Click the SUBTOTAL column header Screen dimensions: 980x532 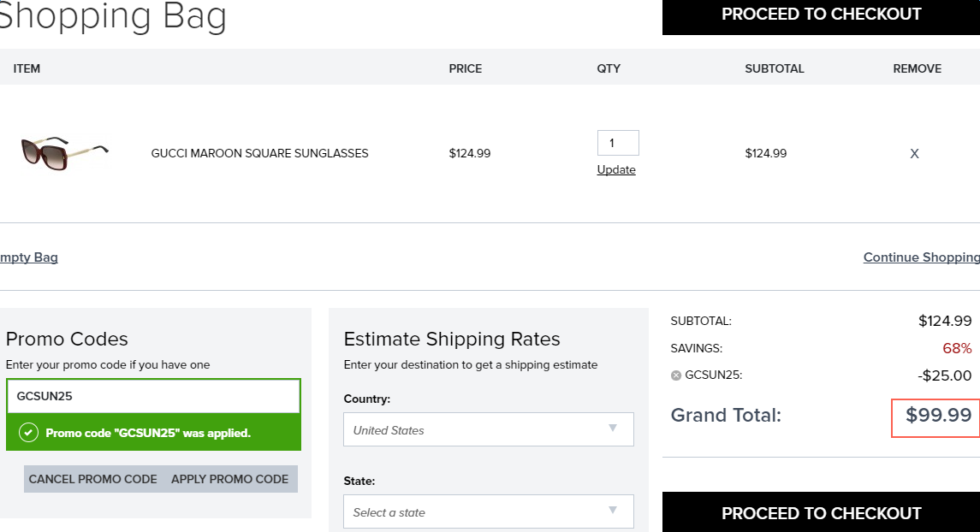(x=775, y=68)
